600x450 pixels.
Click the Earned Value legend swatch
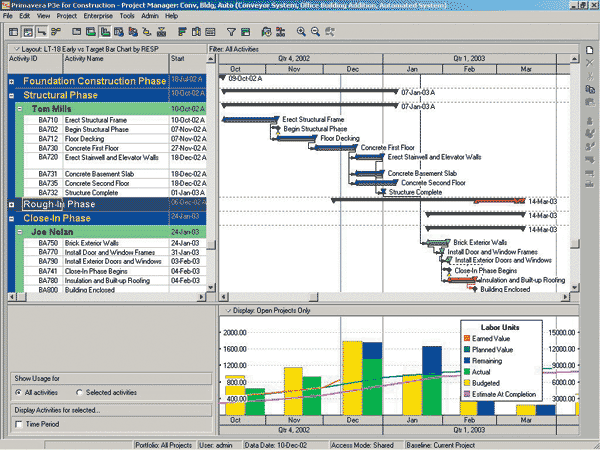[x=467, y=339]
